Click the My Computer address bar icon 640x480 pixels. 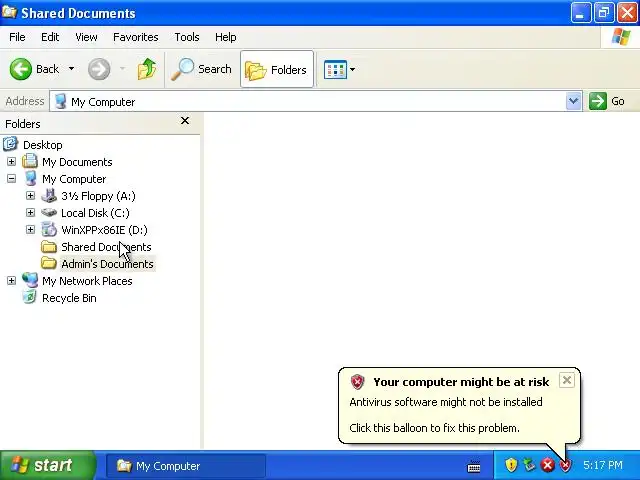tap(60, 101)
